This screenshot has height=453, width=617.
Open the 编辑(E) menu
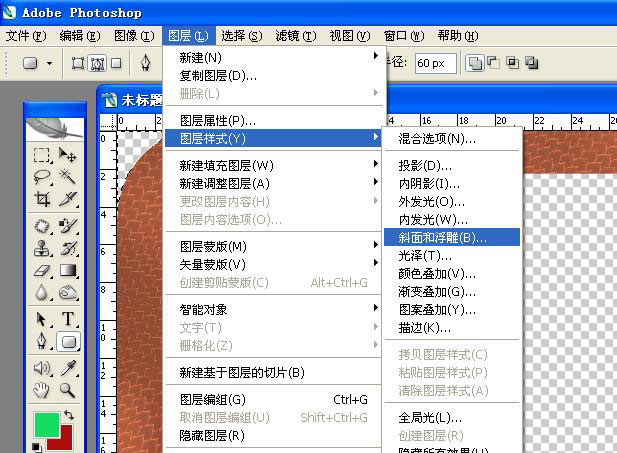tap(80, 36)
